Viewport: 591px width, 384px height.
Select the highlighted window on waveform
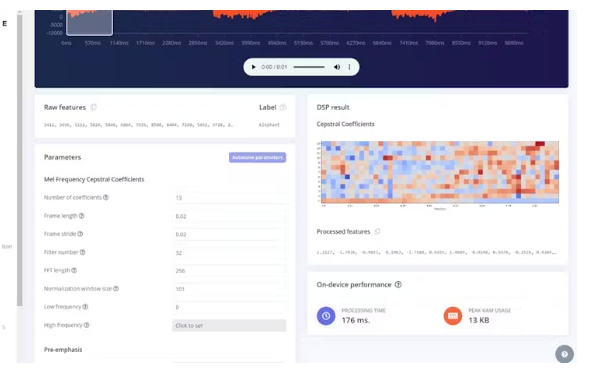pyautogui.click(x=89, y=22)
